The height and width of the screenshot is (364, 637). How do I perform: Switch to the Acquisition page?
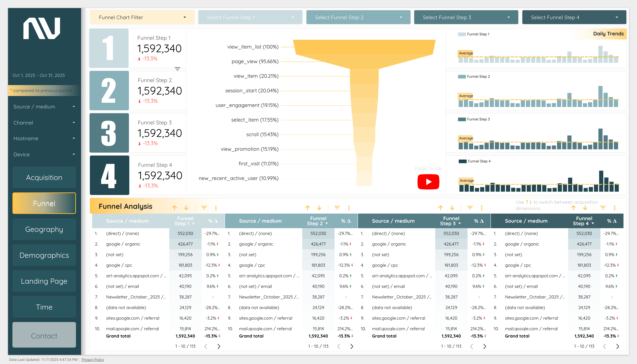[44, 177]
